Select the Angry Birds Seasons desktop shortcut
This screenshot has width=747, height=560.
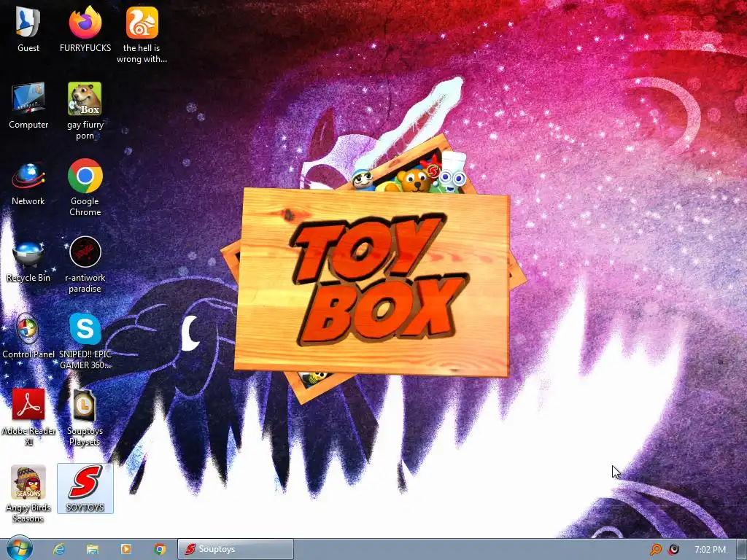point(28,494)
